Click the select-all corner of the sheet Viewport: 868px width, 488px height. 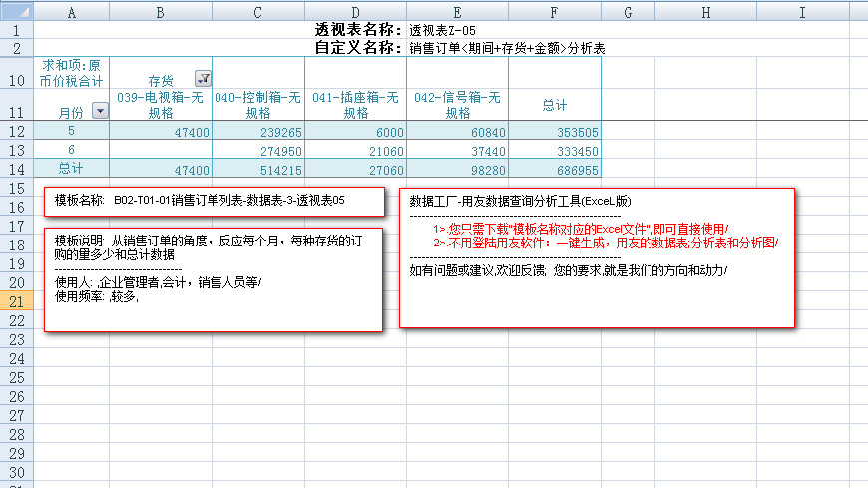(x=16, y=12)
